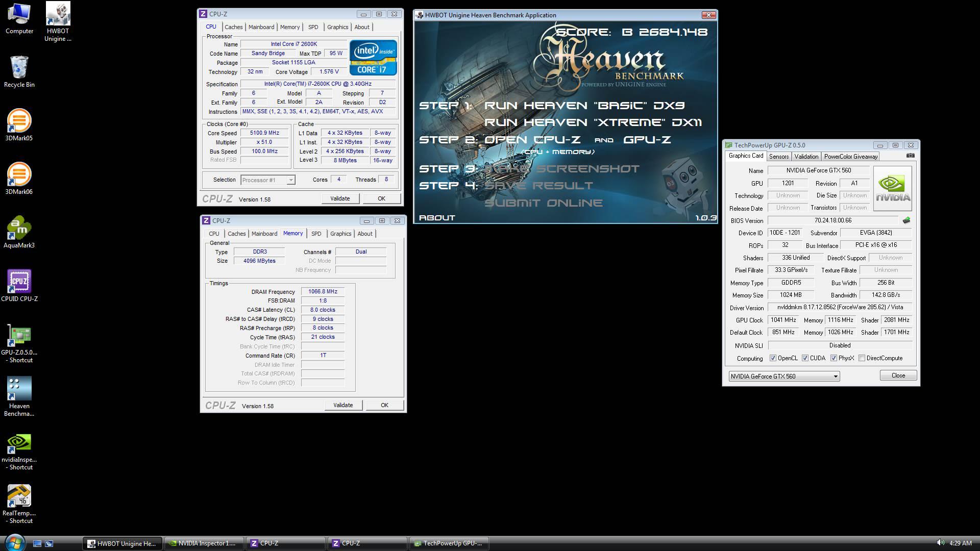Viewport: 980px width, 551px height.
Task: Launch the 3DMark06 desktop shortcut
Action: point(19,179)
